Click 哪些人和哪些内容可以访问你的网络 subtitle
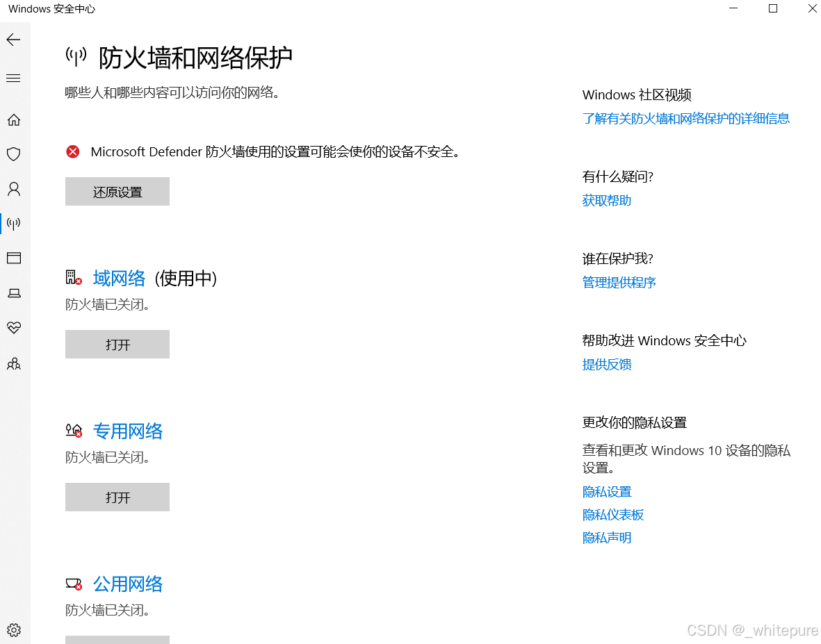 pyautogui.click(x=173, y=92)
